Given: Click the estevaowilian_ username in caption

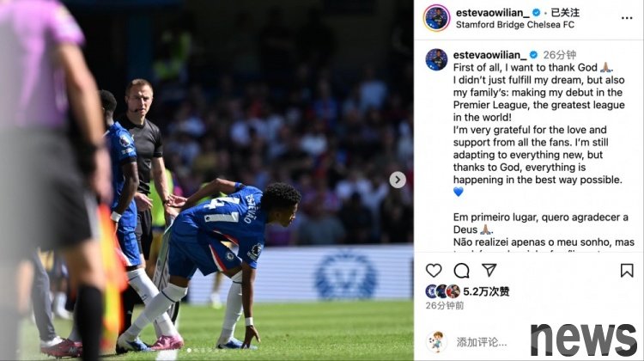Looking at the screenshot, I should point(489,55).
